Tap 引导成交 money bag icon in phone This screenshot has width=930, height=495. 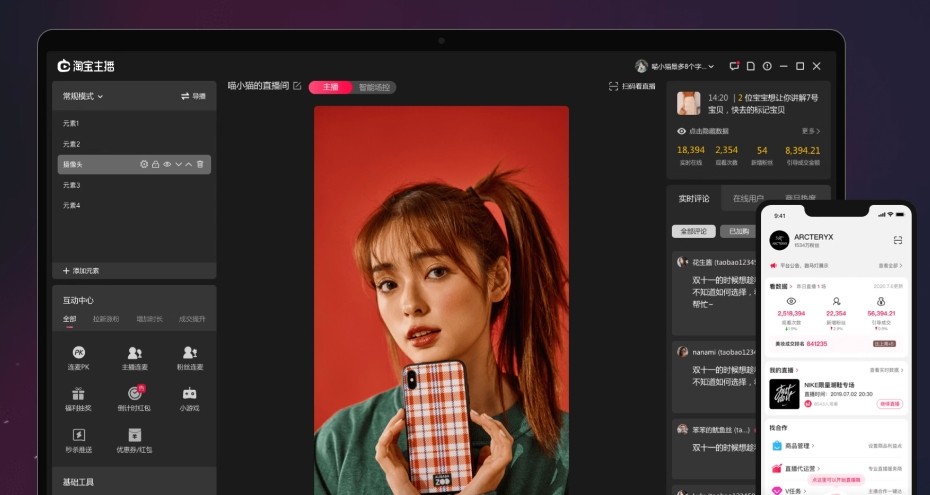pyautogui.click(x=881, y=301)
